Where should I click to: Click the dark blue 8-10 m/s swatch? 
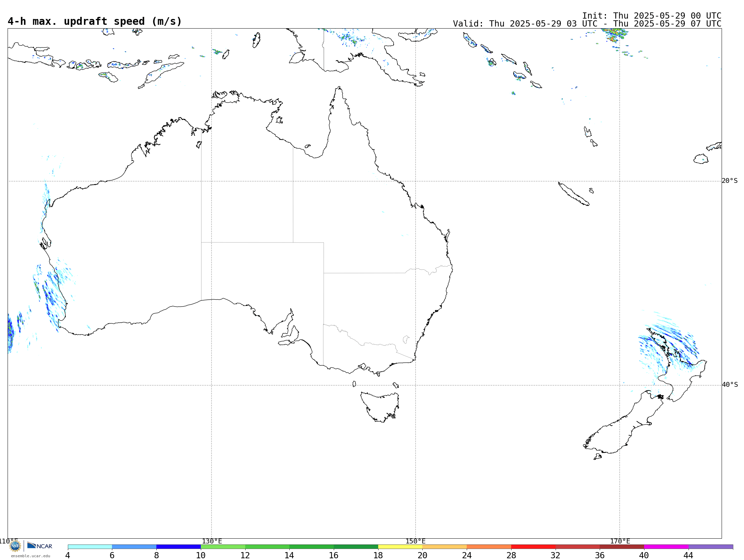[178, 547]
